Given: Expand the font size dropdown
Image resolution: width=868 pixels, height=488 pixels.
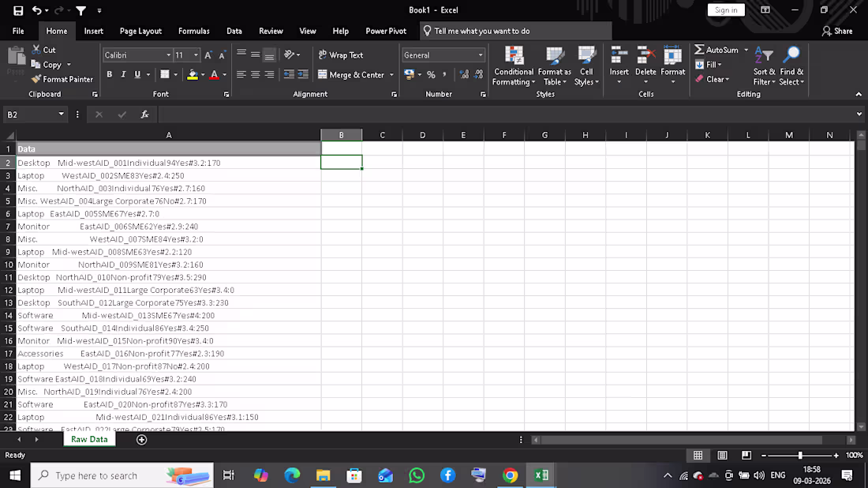Looking at the screenshot, I should [x=196, y=55].
